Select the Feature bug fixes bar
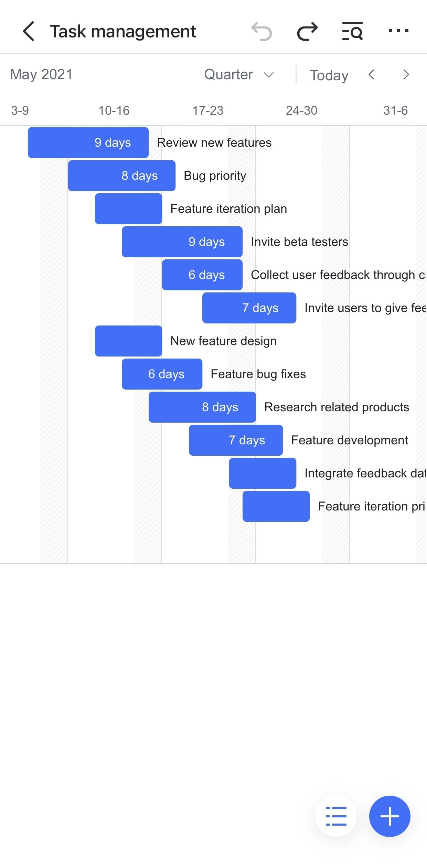 click(162, 374)
